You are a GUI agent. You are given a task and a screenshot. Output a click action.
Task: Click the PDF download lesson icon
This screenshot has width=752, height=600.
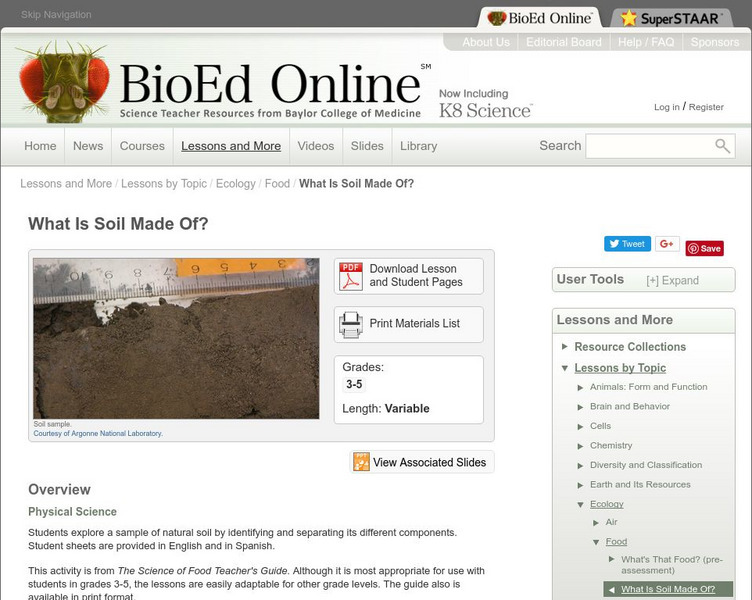tap(351, 276)
